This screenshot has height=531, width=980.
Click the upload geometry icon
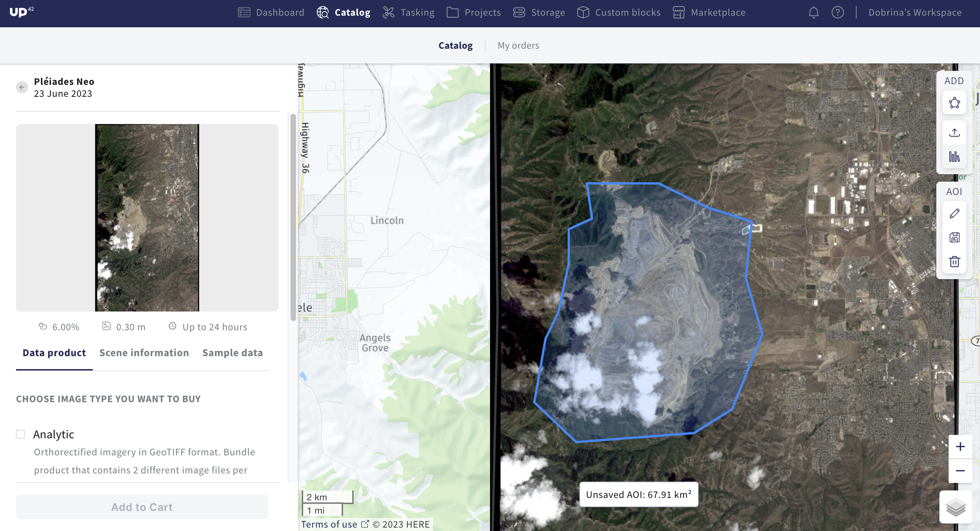[x=954, y=132]
